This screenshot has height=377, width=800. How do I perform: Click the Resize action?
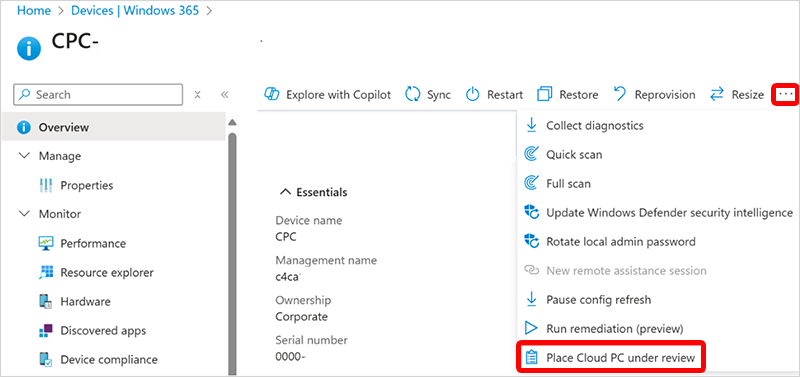[737, 94]
